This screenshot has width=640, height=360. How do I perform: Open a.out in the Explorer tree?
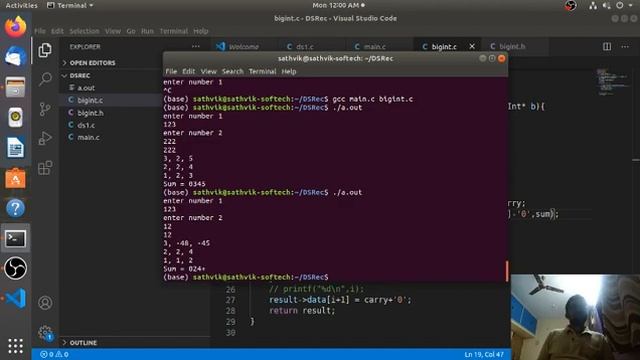86,88
